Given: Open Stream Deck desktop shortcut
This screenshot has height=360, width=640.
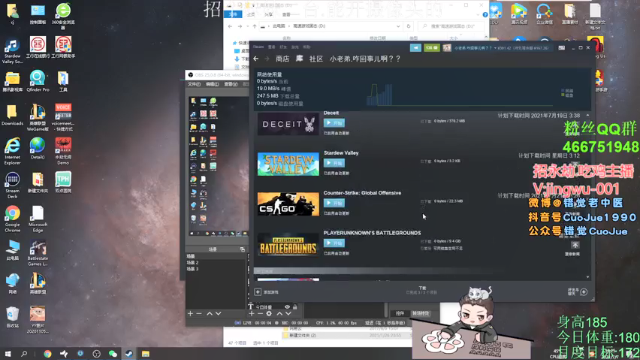Looking at the screenshot, I should [x=12, y=185].
